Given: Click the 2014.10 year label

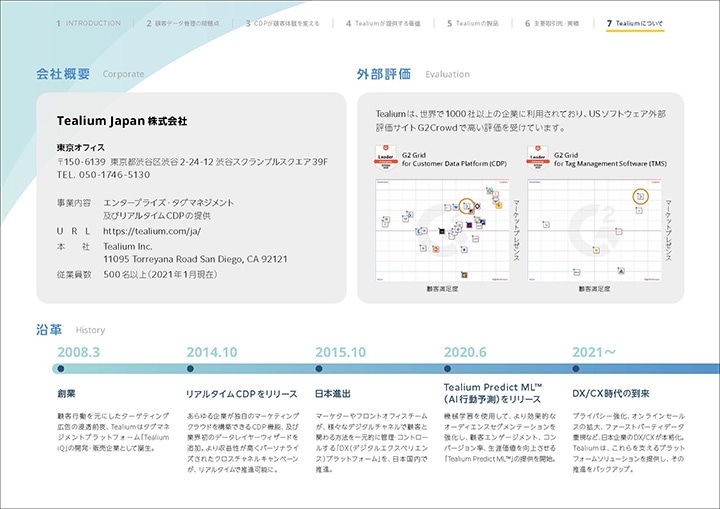Looking at the screenshot, I should (212, 352).
